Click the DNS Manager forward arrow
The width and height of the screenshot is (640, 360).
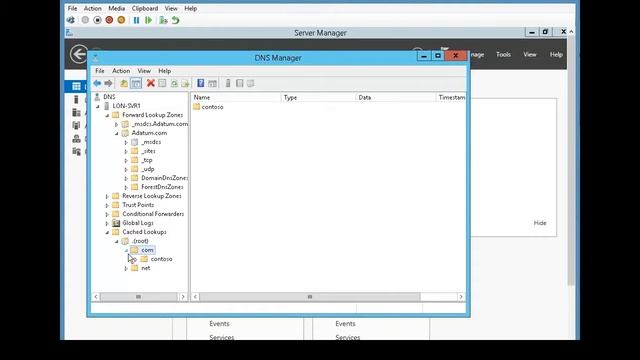pyautogui.click(x=108, y=83)
